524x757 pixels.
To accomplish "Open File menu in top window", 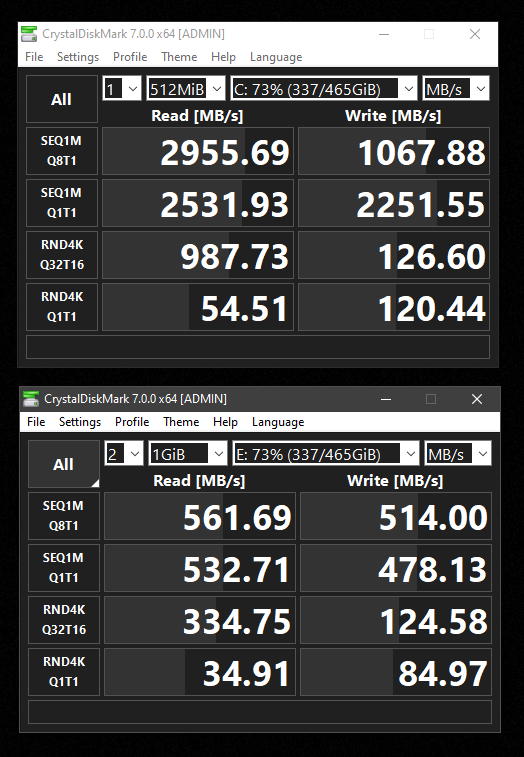I will [34, 57].
